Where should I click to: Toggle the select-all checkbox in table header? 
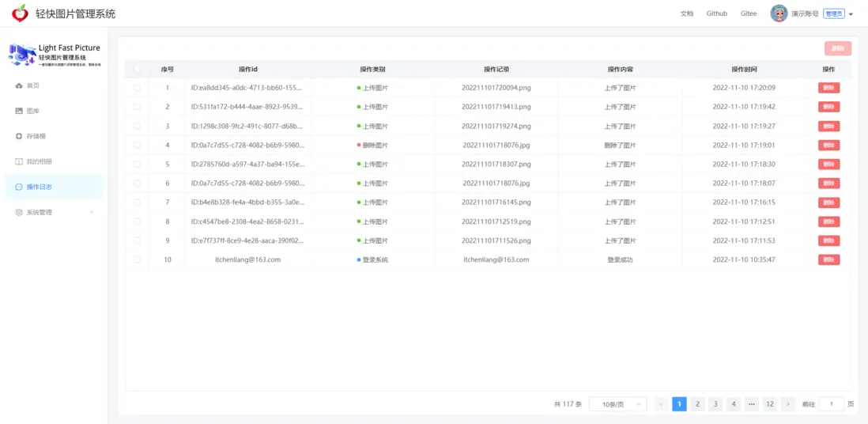[138, 70]
